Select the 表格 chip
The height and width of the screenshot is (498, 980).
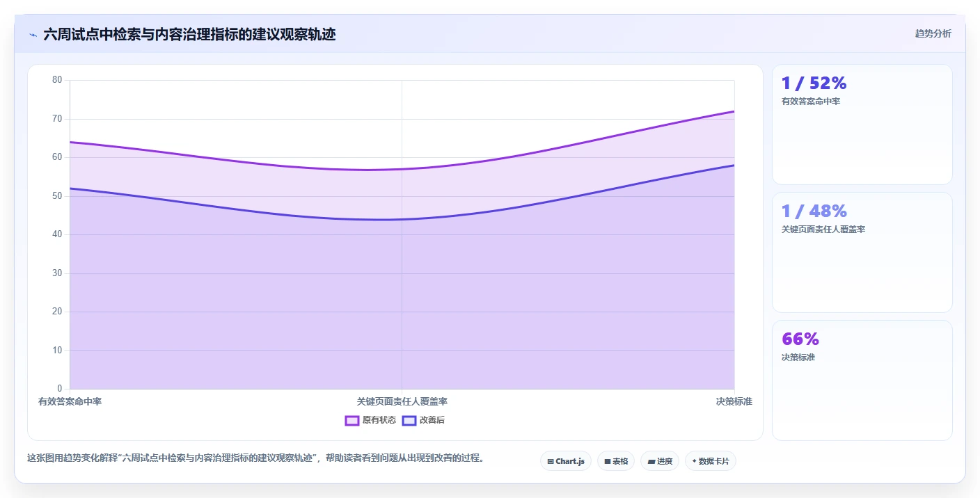tap(616, 461)
